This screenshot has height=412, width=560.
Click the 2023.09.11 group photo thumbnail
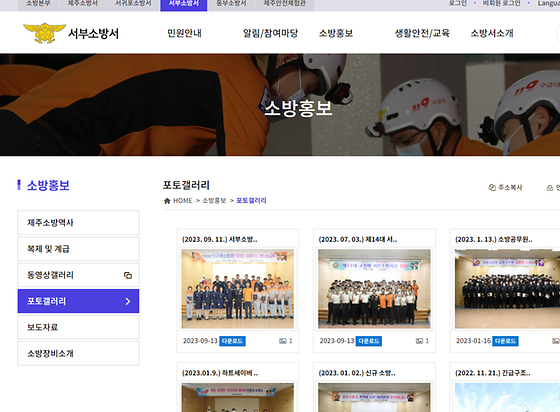coord(238,289)
